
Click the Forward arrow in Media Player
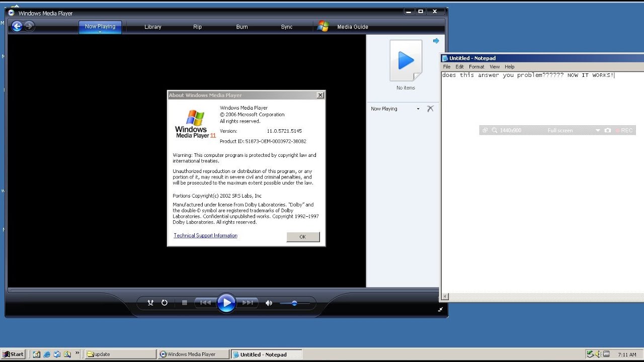[29, 27]
